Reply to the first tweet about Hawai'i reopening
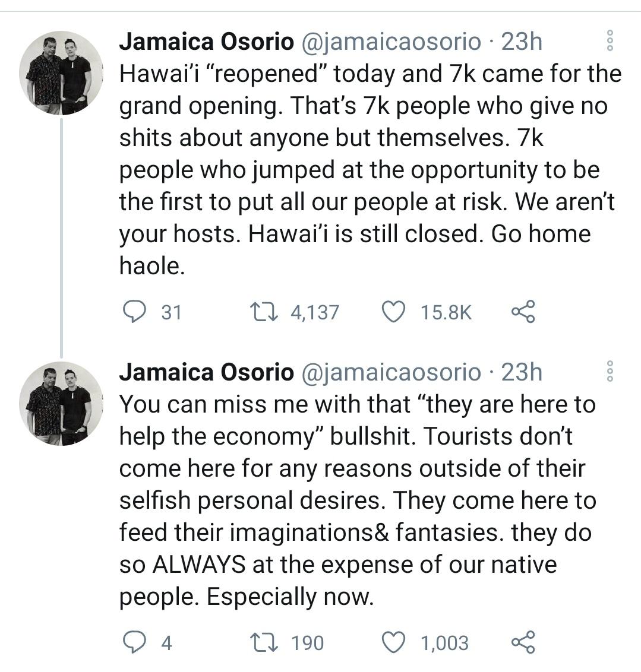The image size is (641, 672). click(134, 312)
